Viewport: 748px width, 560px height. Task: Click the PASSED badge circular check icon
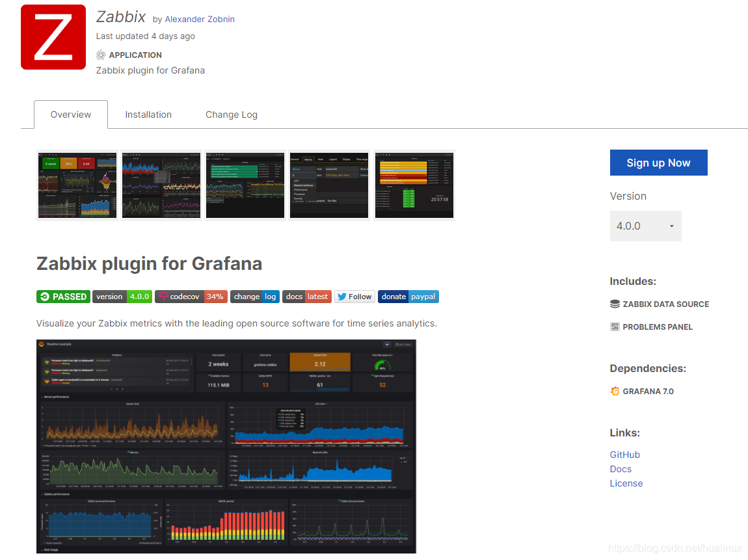pos(45,297)
